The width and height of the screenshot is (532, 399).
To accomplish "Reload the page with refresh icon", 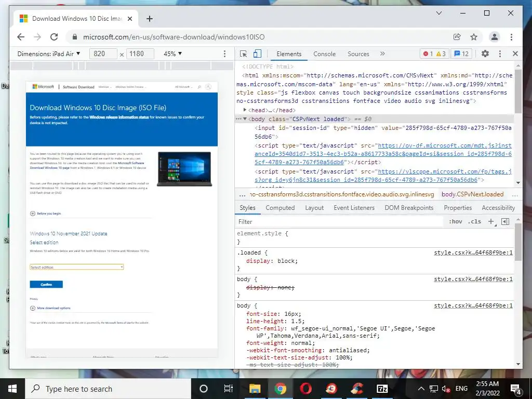I will point(54,37).
